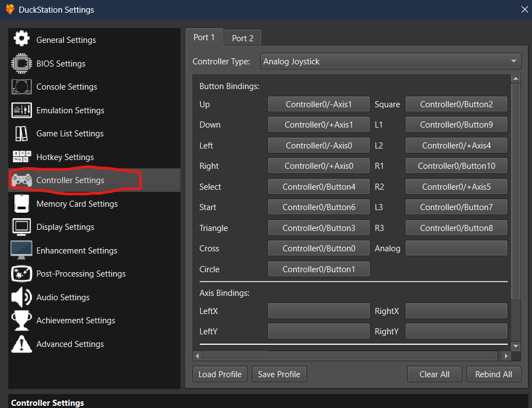Change the L2 binding

[456, 146]
